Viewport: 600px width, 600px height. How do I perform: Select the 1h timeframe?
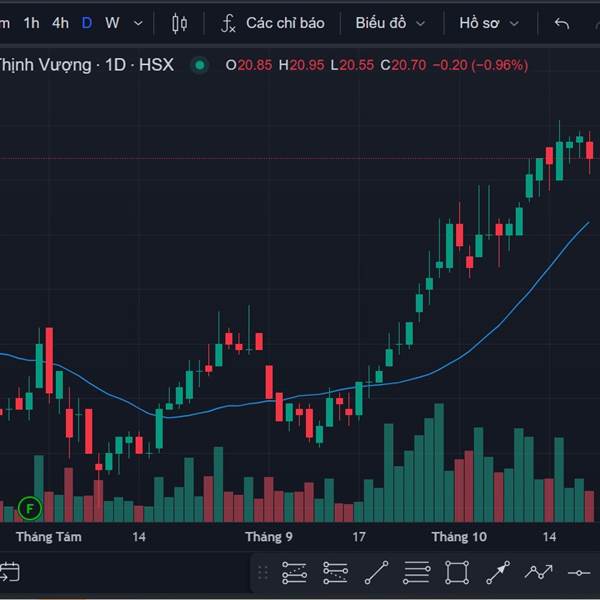tap(31, 23)
